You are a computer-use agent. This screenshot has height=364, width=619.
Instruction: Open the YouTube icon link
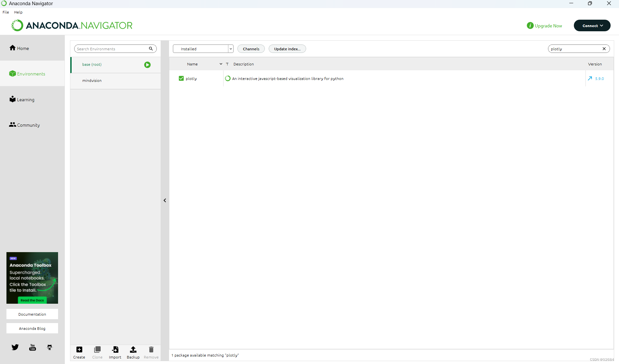click(33, 347)
